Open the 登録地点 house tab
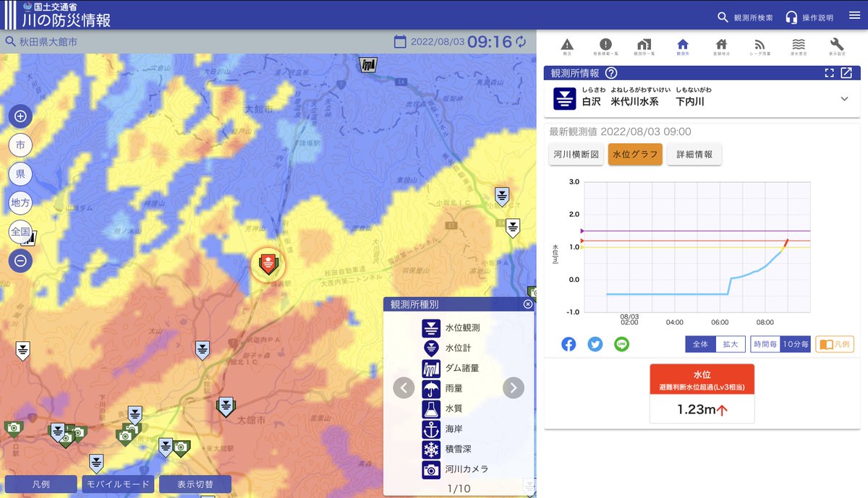 click(x=720, y=47)
